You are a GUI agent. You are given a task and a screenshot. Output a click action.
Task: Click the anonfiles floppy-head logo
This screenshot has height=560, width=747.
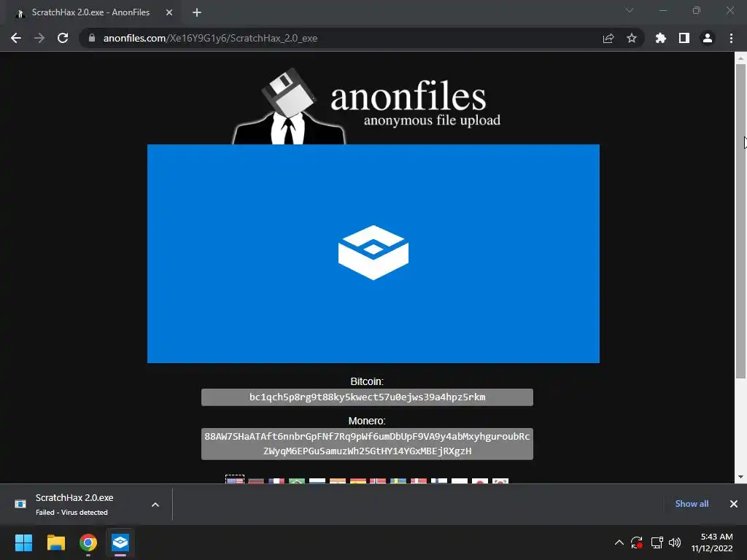point(289,106)
